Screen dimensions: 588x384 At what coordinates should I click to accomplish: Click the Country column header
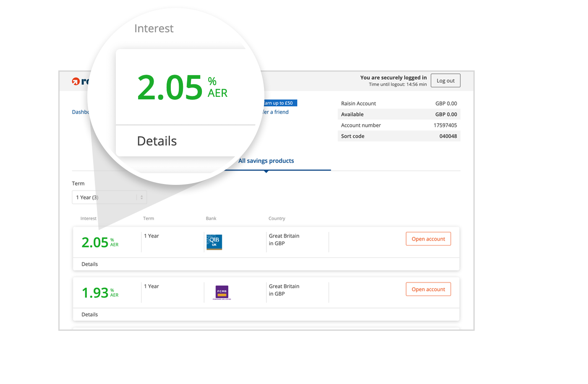coord(277,218)
